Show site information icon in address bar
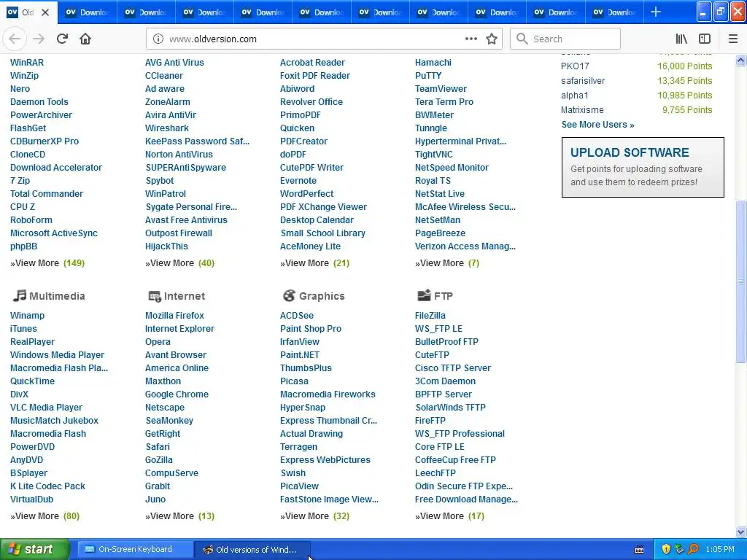This screenshot has width=747, height=560. (158, 39)
